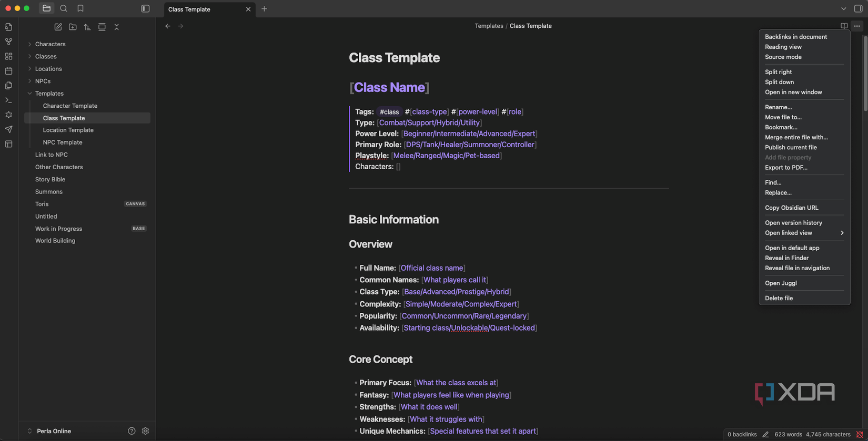Click the red sync status icon
The width and height of the screenshot is (868, 441).
860,434
